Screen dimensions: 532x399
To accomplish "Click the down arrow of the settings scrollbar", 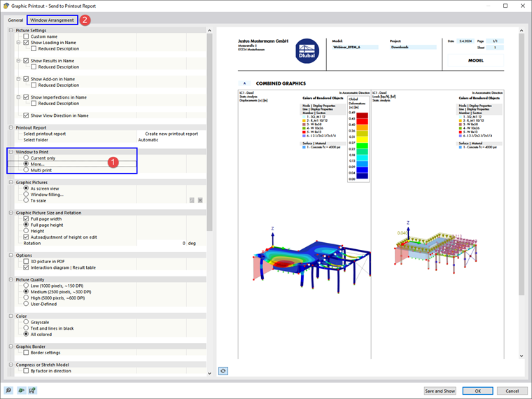I will (209, 373).
